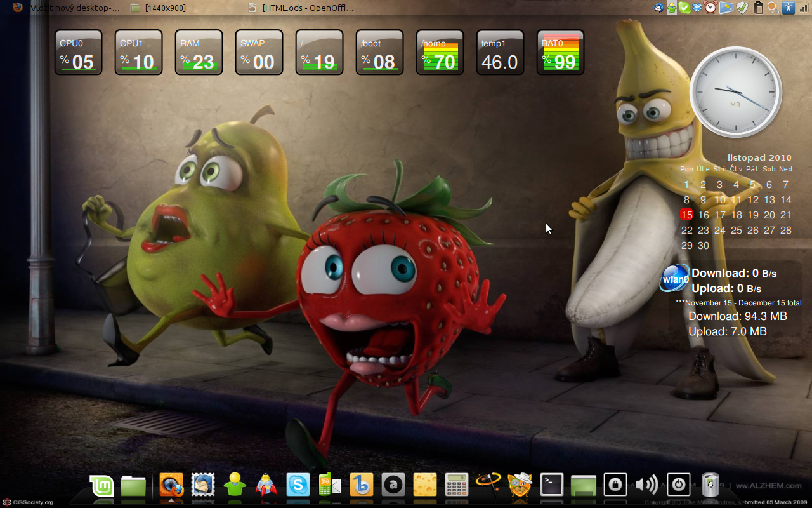Switch to the HTML.ods OpenOffice taskbar window
812x508 pixels.
pyautogui.click(x=299, y=8)
